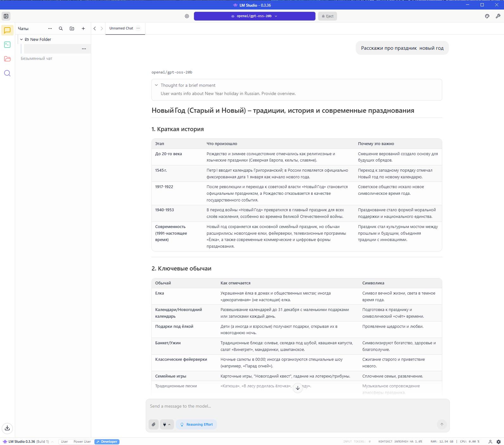
Task: Open the openai/gpt-oss-20b model dropdown
Action: coord(254,16)
